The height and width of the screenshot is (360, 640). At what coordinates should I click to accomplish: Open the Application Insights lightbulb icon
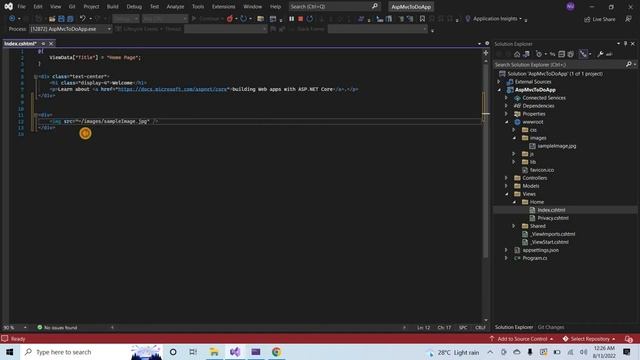click(468, 19)
